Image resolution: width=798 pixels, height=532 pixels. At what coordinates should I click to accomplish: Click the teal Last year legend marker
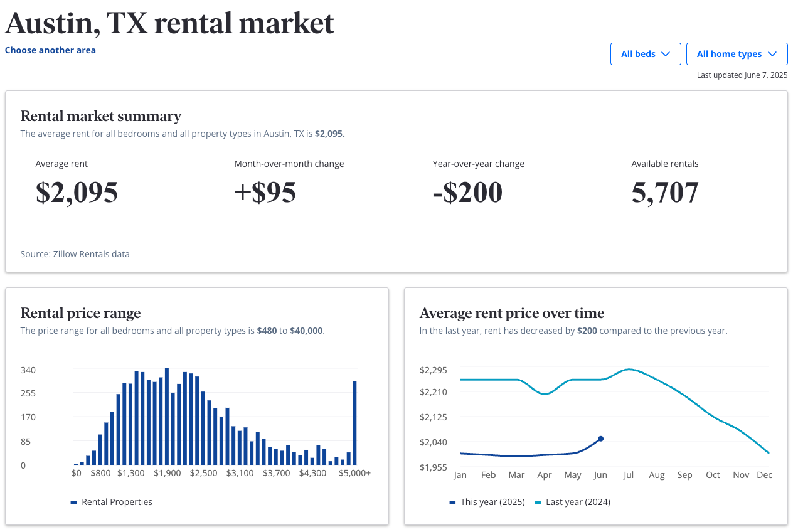coord(538,502)
